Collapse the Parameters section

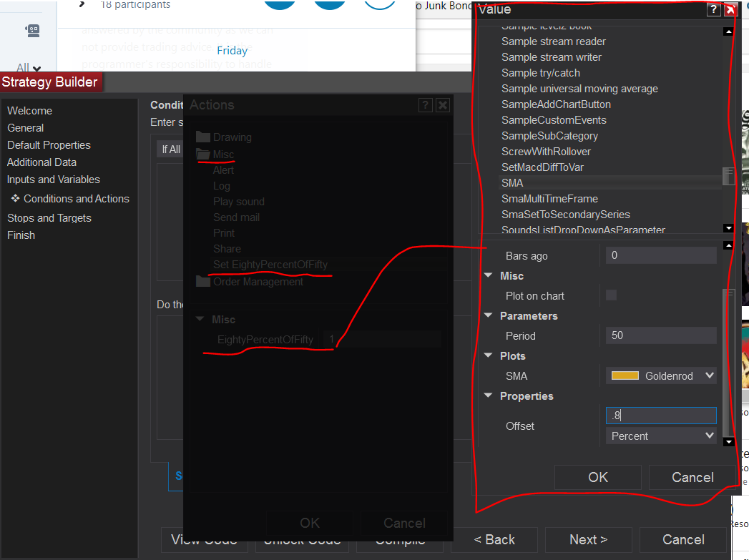point(488,315)
